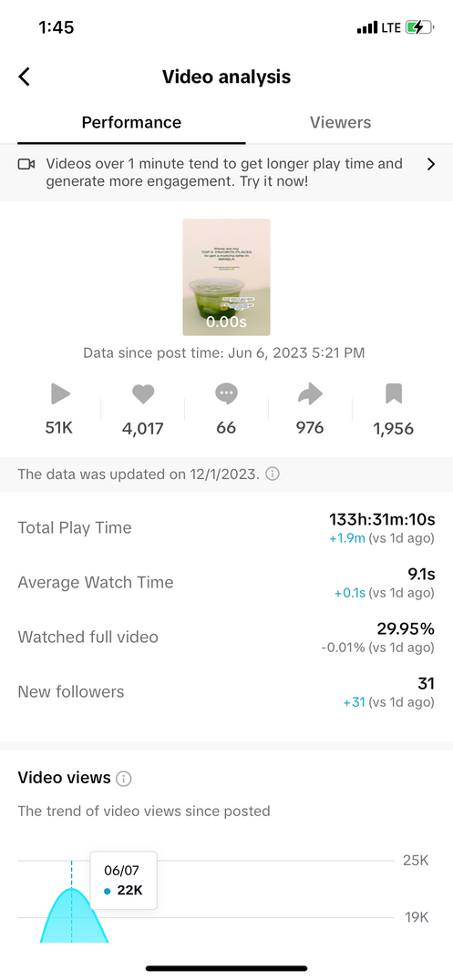The image size is (453, 980).
Task: Tap the bookmark saves icon
Action: (x=394, y=393)
